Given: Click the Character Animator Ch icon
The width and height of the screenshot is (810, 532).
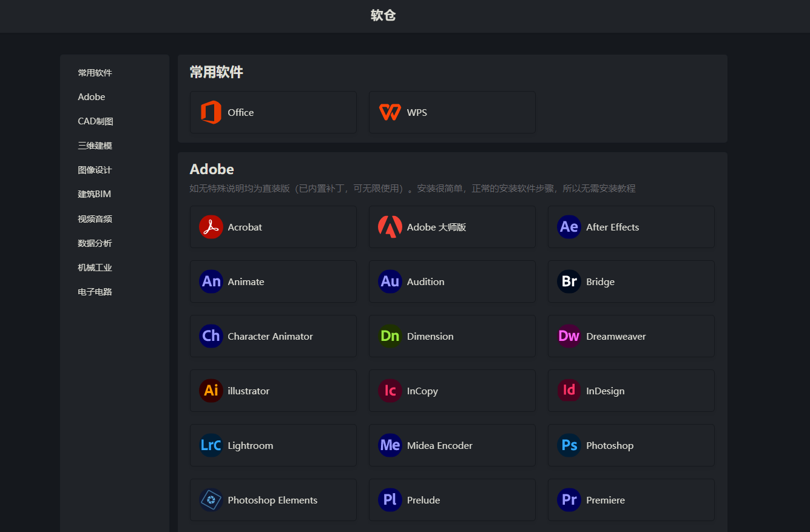Looking at the screenshot, I should [211, 336].
